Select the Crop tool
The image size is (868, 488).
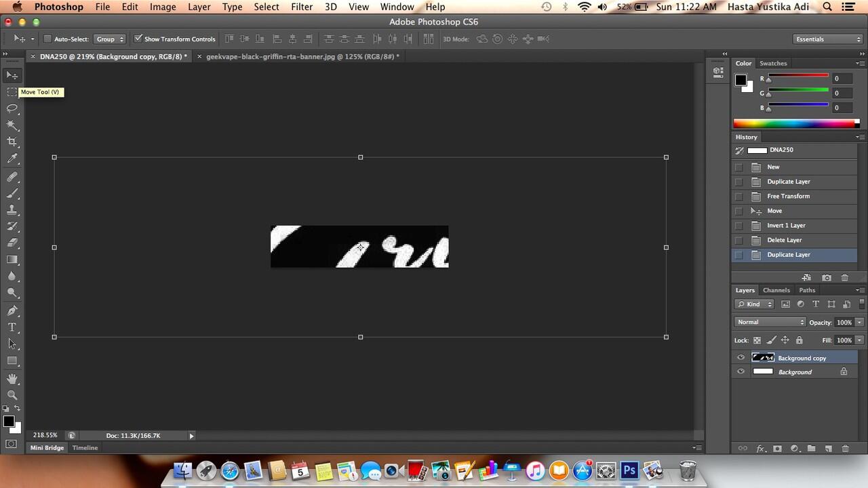12,142
